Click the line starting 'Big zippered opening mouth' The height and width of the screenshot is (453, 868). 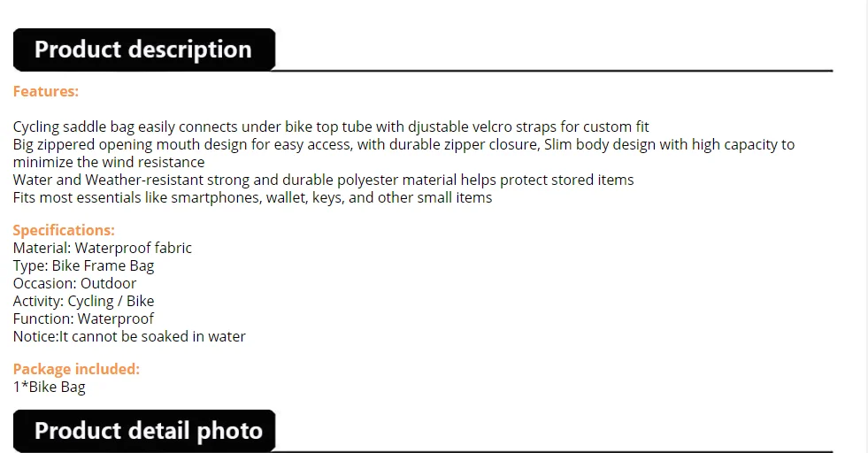[403, 144]
